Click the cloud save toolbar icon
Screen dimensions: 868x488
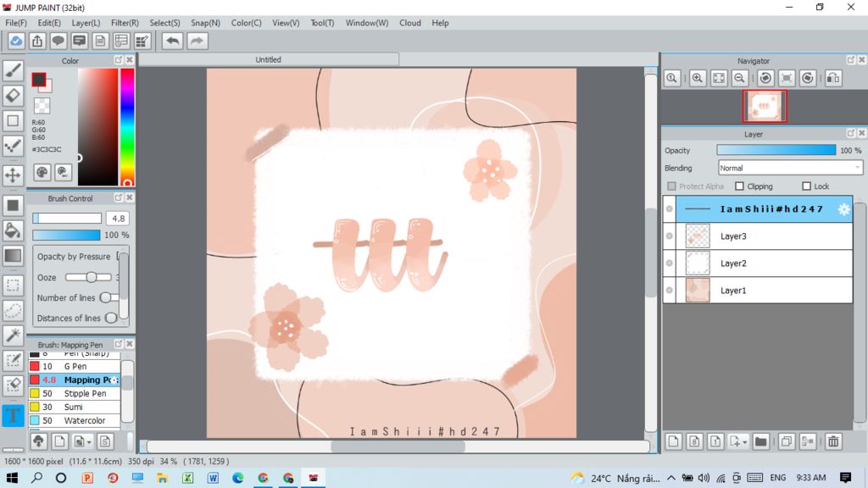point(16,41)
